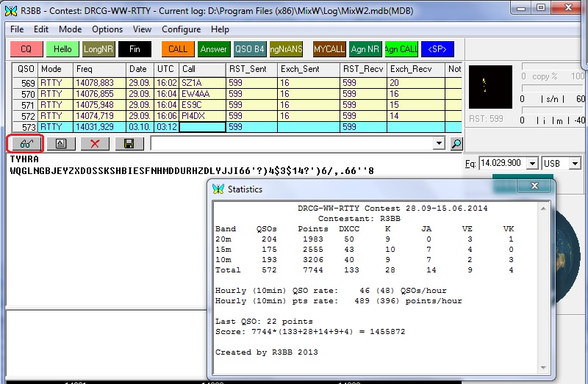Expand the search combo box arrow

click(440, 144)
